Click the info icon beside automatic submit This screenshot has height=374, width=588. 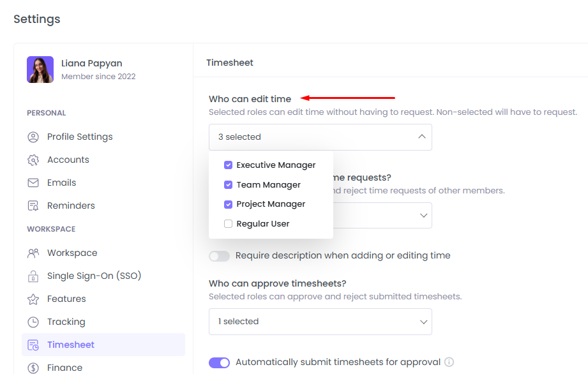tap(449, 363)
